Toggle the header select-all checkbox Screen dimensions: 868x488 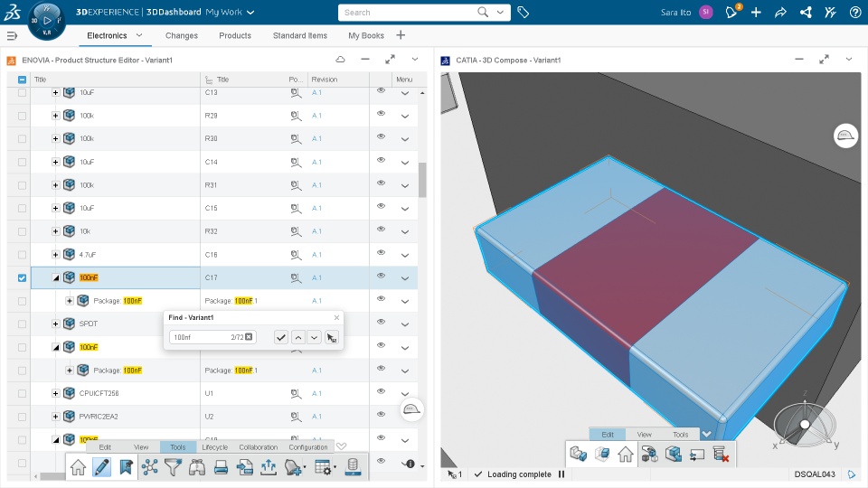22,80
